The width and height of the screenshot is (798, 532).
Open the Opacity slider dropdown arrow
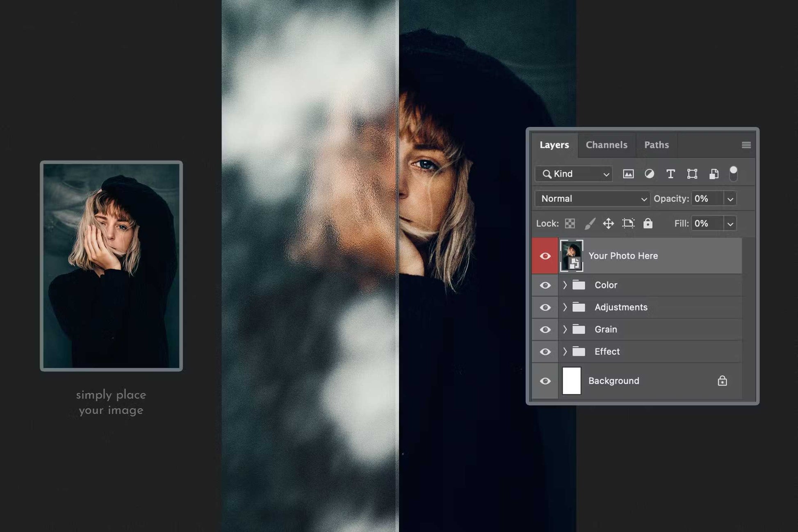(x=730, y=199)
